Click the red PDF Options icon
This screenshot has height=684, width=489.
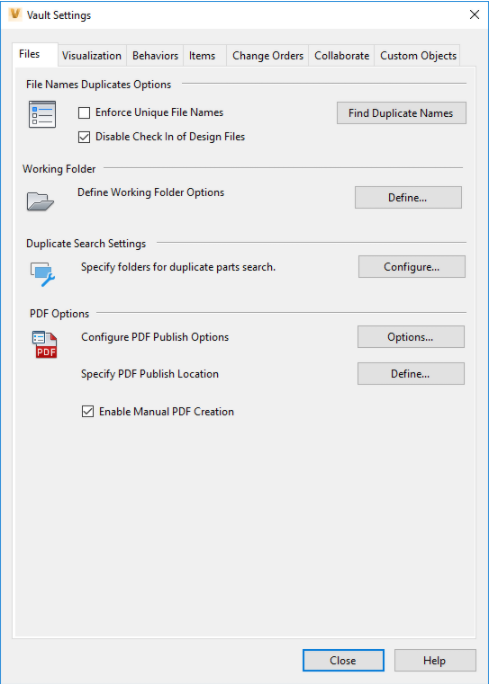click(44, 345)
